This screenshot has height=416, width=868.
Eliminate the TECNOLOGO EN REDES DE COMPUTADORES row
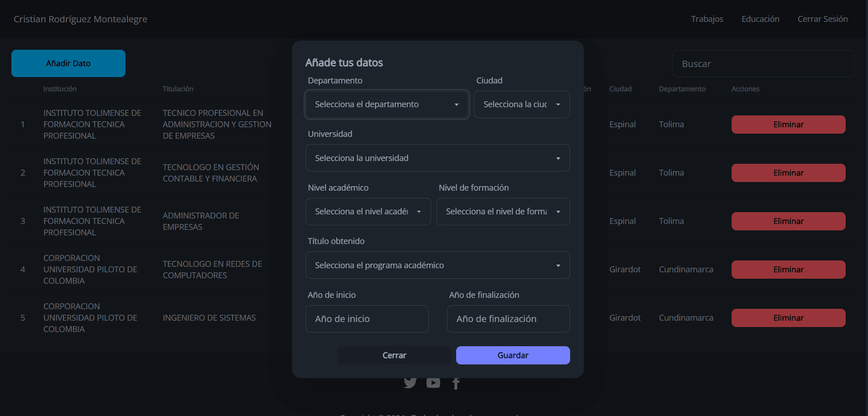point(789,270)
